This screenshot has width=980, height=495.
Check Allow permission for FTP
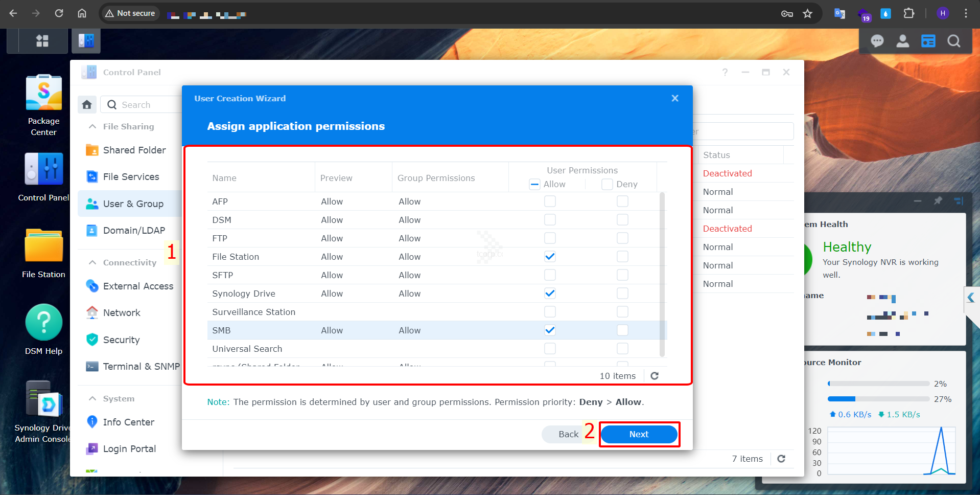click(x=550, y=238)
